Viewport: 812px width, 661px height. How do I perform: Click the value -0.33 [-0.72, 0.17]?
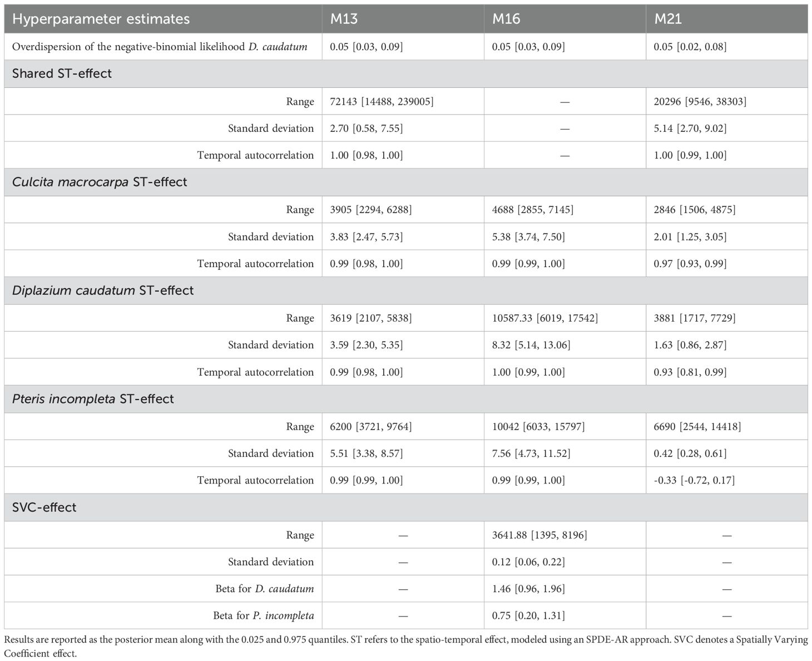694,480
